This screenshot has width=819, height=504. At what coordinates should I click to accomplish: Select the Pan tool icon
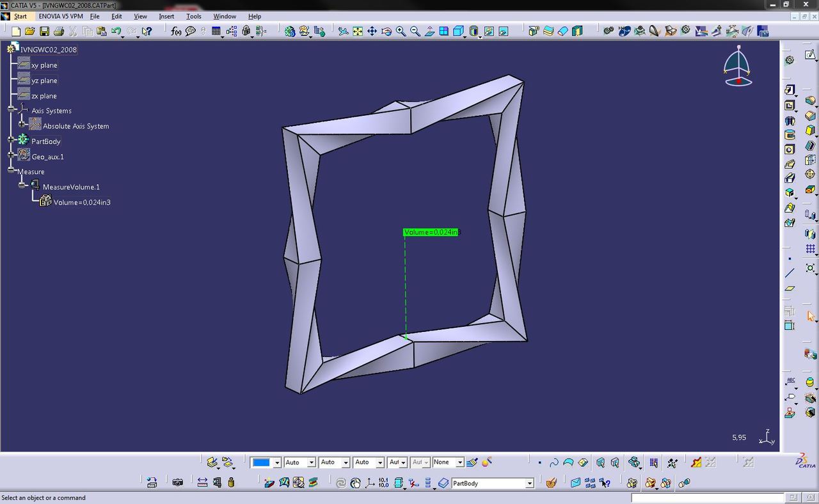click(x=372, y=31)
